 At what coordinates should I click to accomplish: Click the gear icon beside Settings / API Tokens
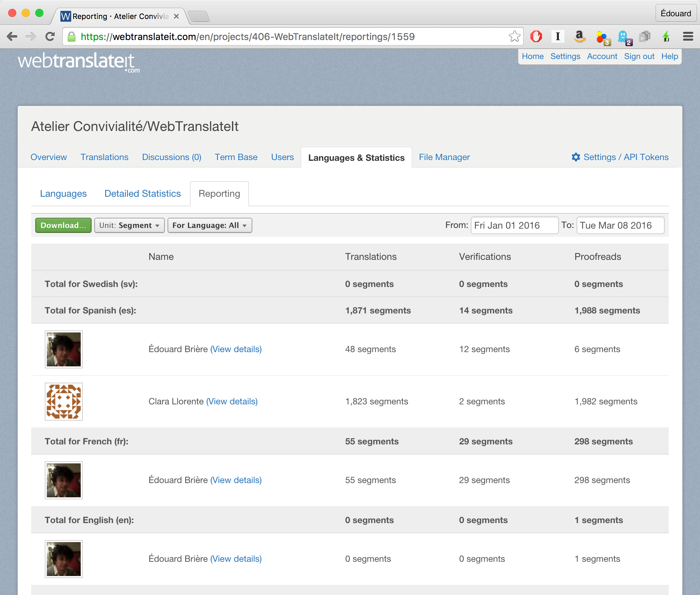[576, 157]
